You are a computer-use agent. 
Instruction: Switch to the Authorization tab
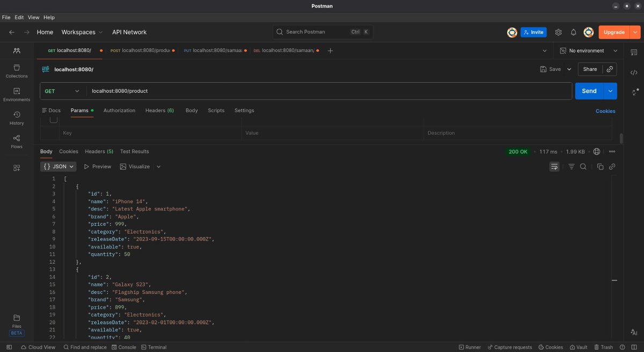119,110
